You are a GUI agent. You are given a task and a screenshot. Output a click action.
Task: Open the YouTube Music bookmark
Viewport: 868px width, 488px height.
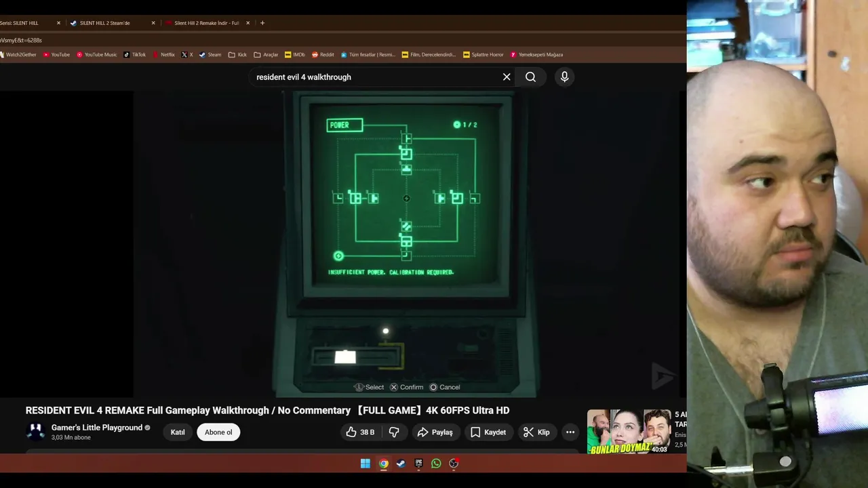tap(96, 54)
